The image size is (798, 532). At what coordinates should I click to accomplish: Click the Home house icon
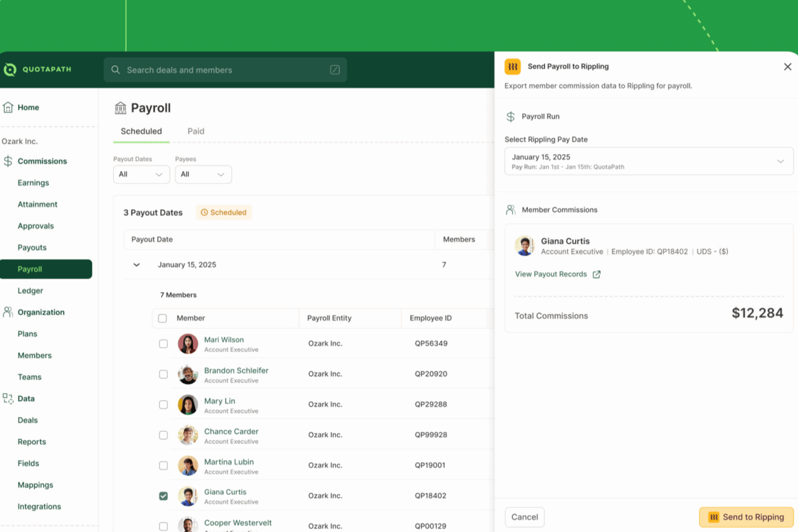[x=8, y=107]
